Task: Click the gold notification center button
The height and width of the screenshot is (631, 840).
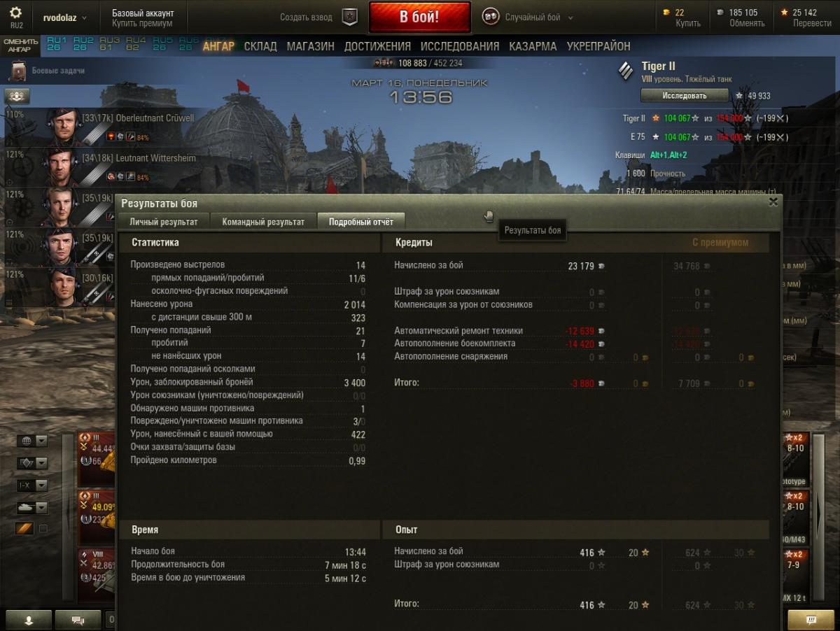Action: pyautogui.click(x=811, y=620)
